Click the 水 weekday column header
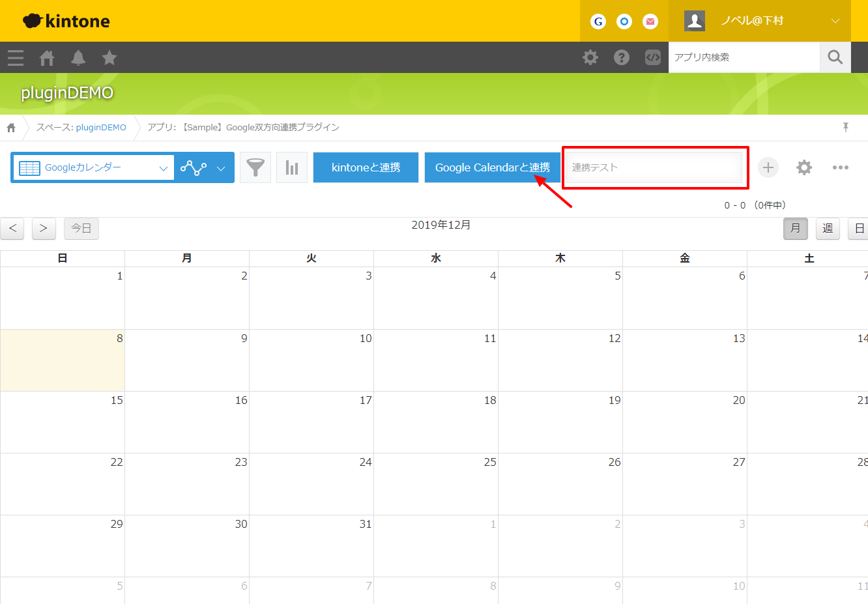The image size is (868, 604). [x=436, y=259]
